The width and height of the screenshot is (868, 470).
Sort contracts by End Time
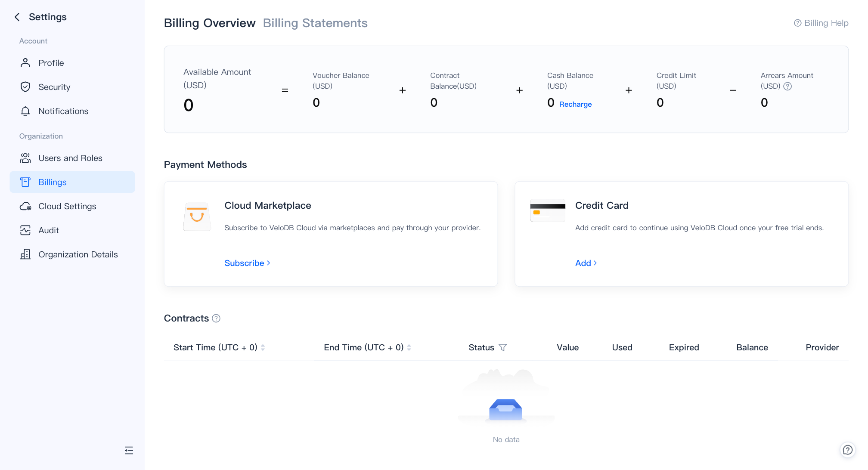coord(409,347)
